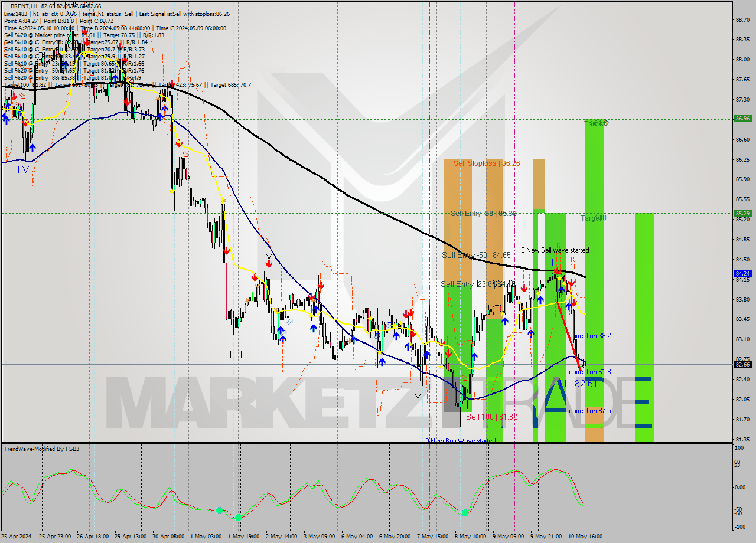Click the 83.10 price axis label
The image size is (756, 543).
(742, 339)
